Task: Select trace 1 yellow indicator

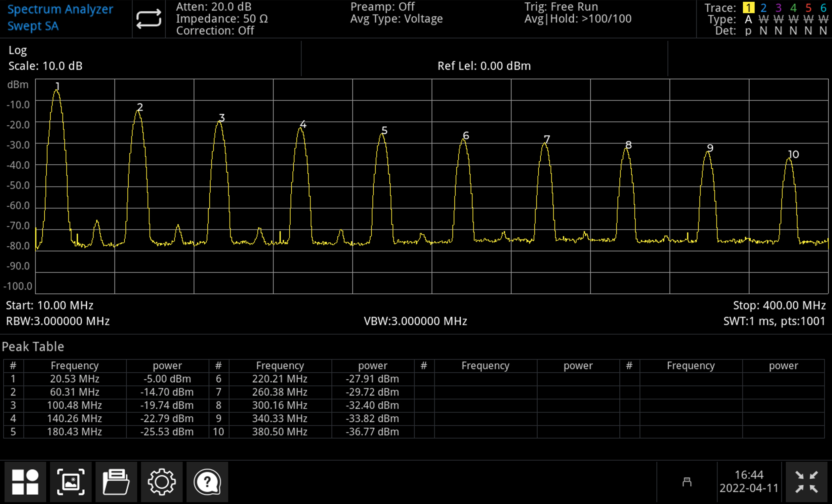Action: pos(748,7)
